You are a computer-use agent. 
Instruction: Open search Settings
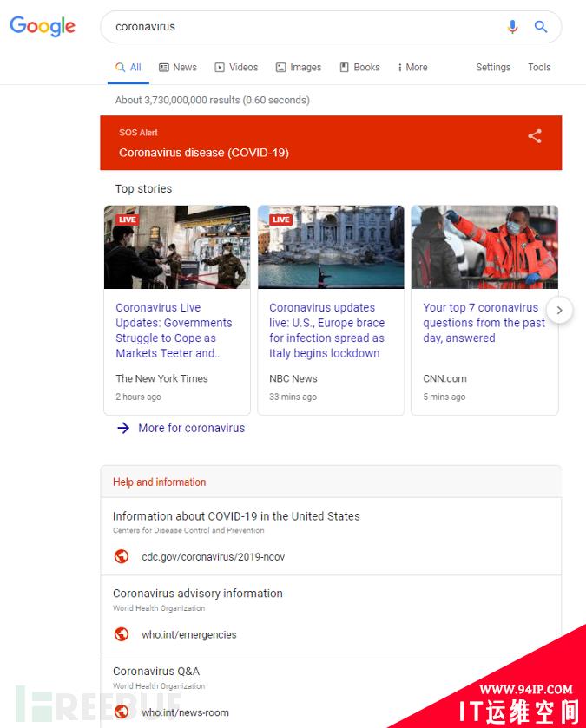coord(492,68)
